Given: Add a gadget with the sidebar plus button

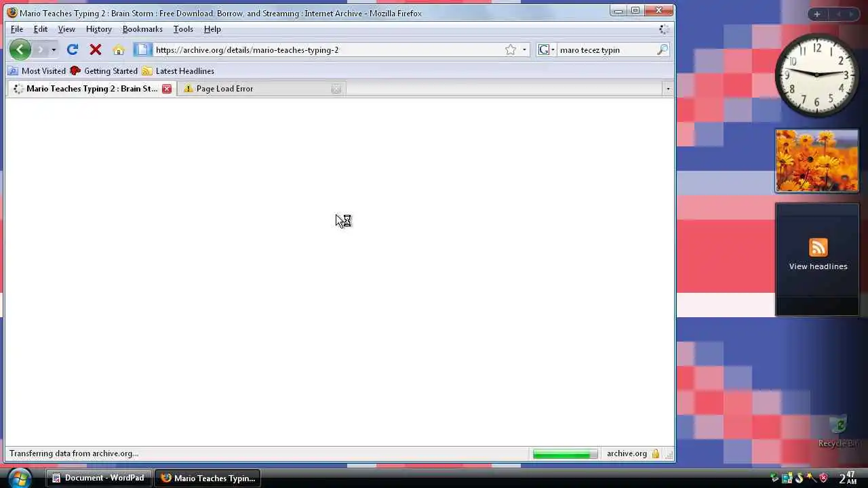Looking at the screenshot, I should [817, 14].
